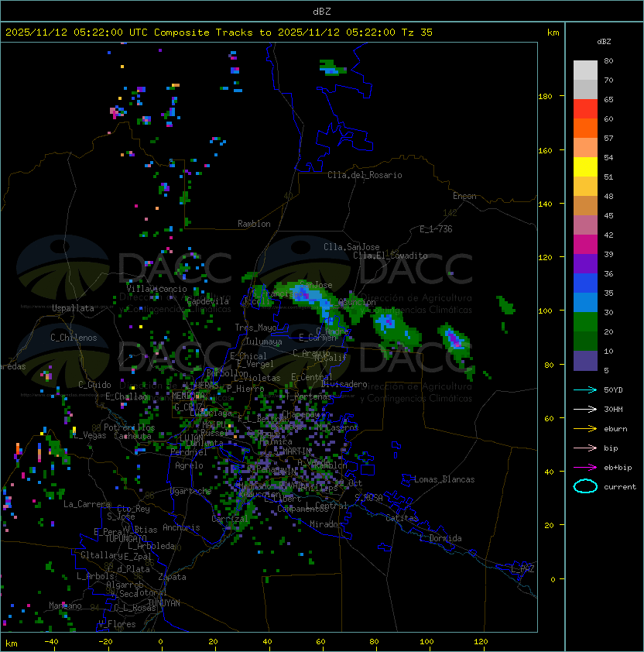Click the 'Capdevila' map label
644x652 pixels.
coord(207,301)
